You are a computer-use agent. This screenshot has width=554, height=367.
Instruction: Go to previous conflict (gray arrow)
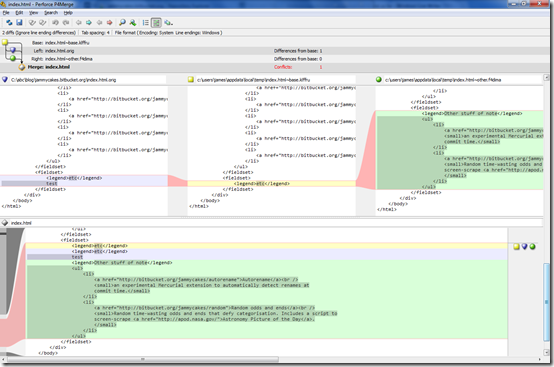[x=99, y=23]
